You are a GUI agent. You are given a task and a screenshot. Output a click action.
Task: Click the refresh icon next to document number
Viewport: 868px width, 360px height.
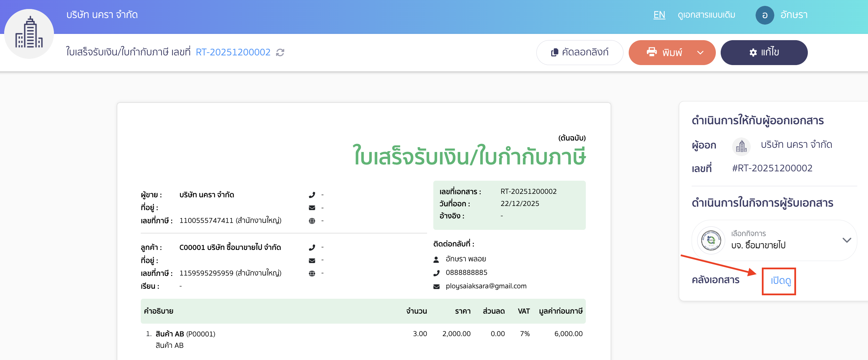point(280,52)
